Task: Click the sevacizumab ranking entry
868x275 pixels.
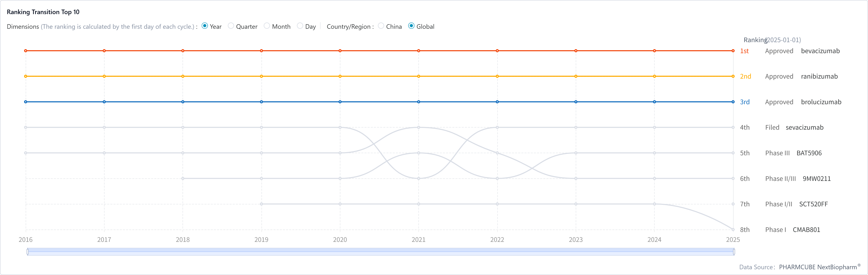Action: coord(804,127)
